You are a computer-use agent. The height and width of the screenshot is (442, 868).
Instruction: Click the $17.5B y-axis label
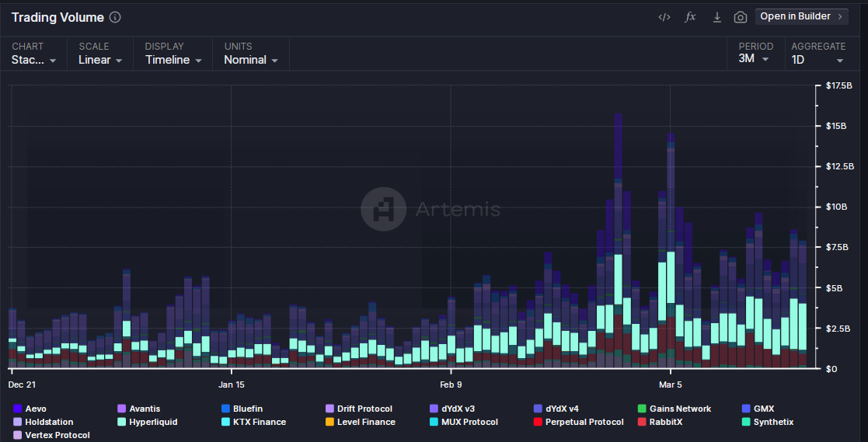click(838, 85)
